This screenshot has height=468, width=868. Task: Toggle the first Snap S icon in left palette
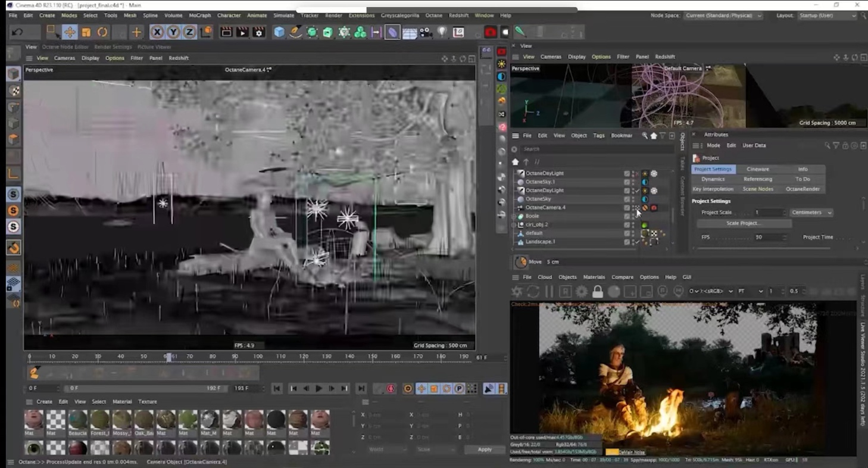click(14, 195)
